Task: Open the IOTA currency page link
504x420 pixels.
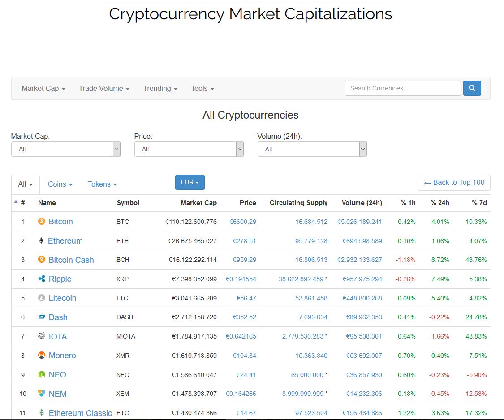Action: tap(57, 336)
